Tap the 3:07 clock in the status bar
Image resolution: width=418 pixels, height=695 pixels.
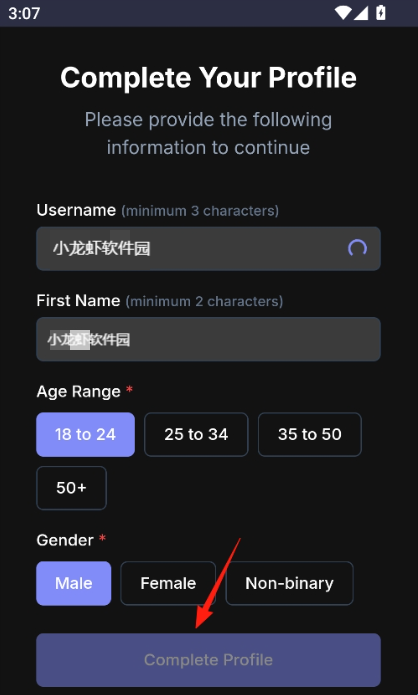tap(24, 13)
